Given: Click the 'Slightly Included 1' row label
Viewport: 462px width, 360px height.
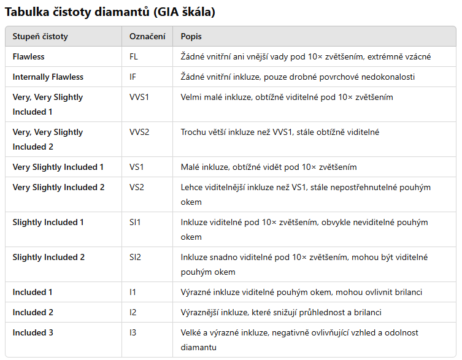Looking at the screenshot, I should click(48, 222).
